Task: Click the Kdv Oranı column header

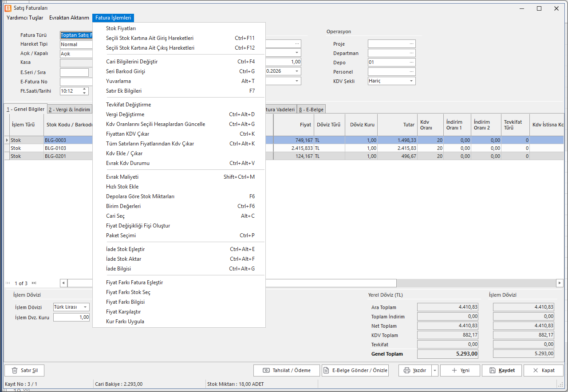Action: 430,125
